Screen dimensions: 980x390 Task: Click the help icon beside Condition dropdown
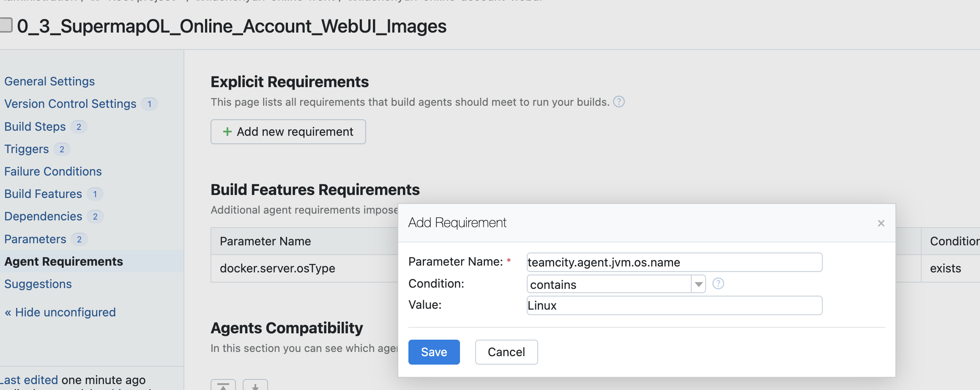click(718, 283)
